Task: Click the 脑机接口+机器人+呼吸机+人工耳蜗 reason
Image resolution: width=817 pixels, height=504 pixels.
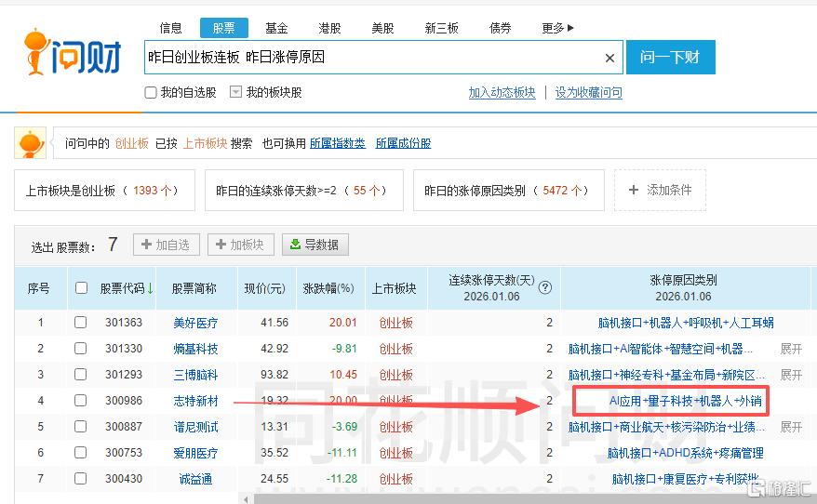Action: [686, 323]
